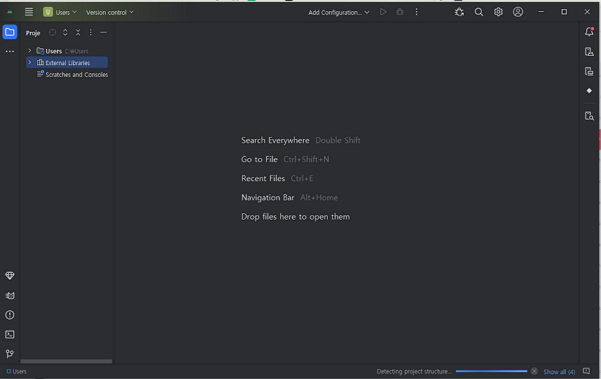
Task: Toggle the Project tool window folder icon
Action: point(10,32)
